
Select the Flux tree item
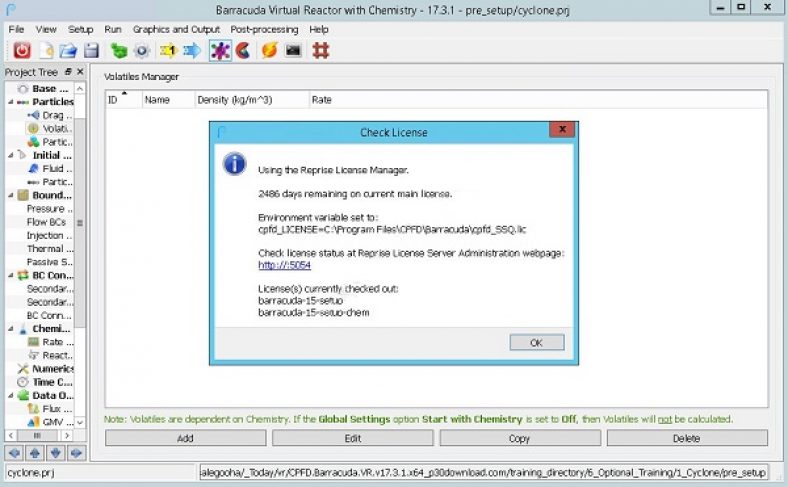click(50, 409)
